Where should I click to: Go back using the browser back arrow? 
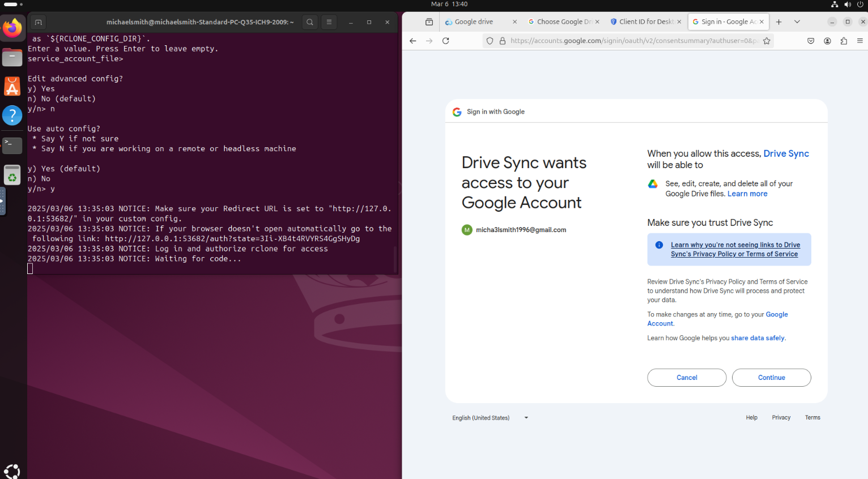(412, 41)
